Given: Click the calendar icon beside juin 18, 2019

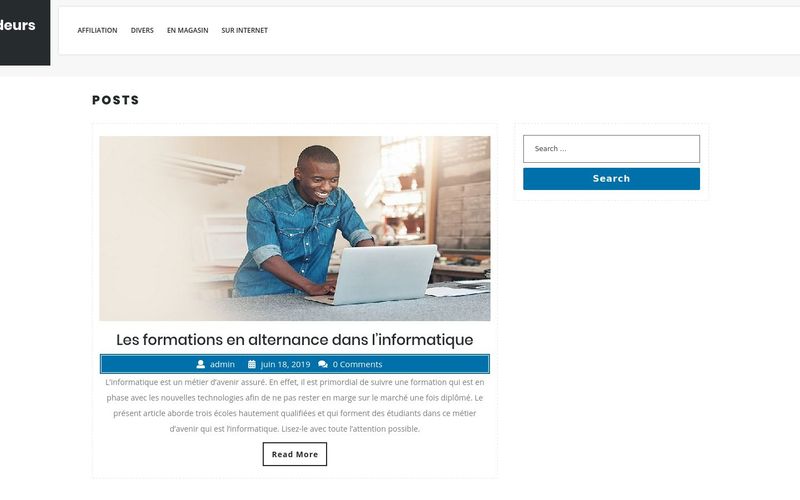Looking at the screenshot, I should tap(252, 364).
